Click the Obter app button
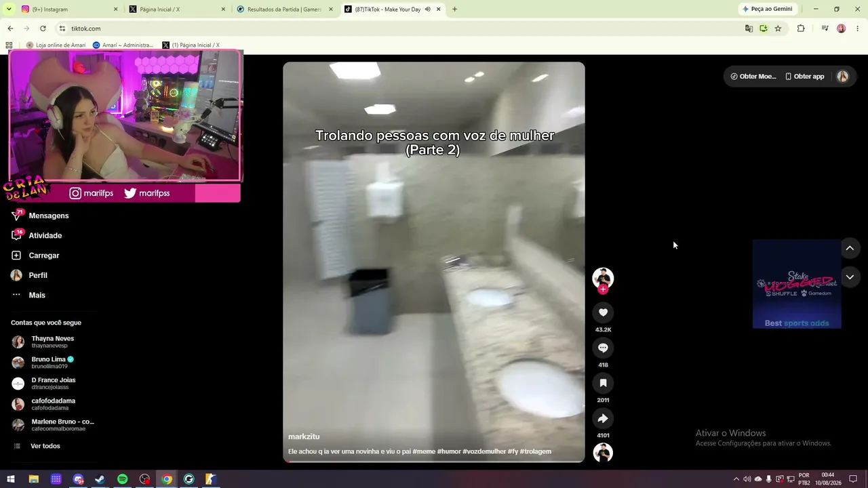Screen dimensions: 868x488 [x=804, y=77]
